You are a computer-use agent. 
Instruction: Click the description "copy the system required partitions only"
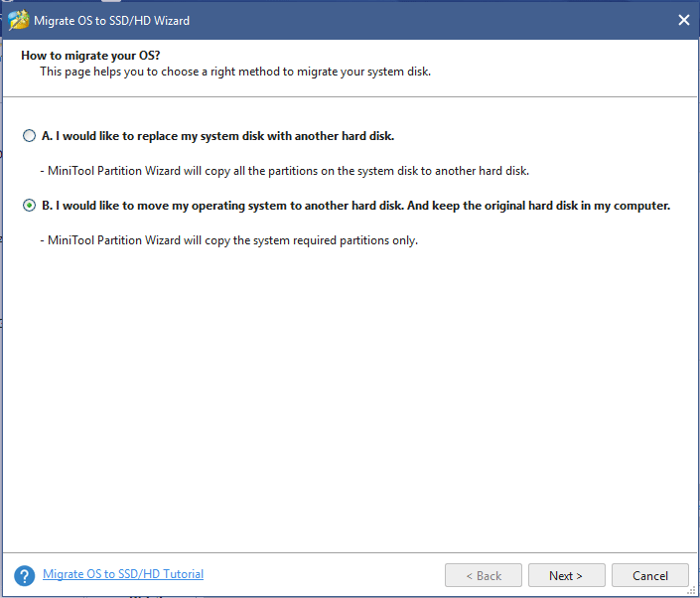(318, 240)
